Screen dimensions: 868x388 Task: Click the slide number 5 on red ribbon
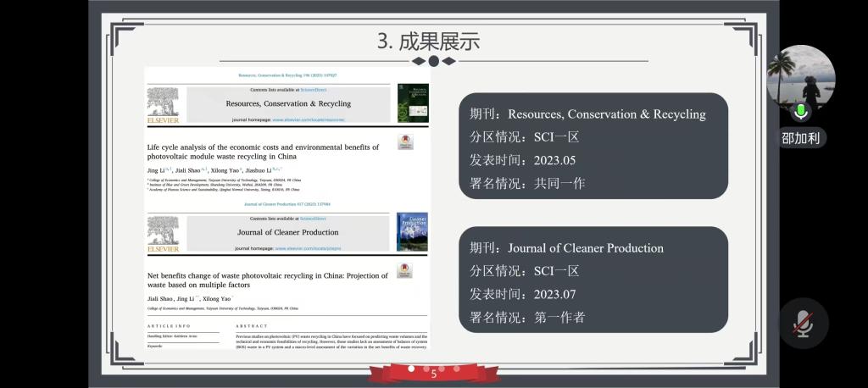[434, 374]
